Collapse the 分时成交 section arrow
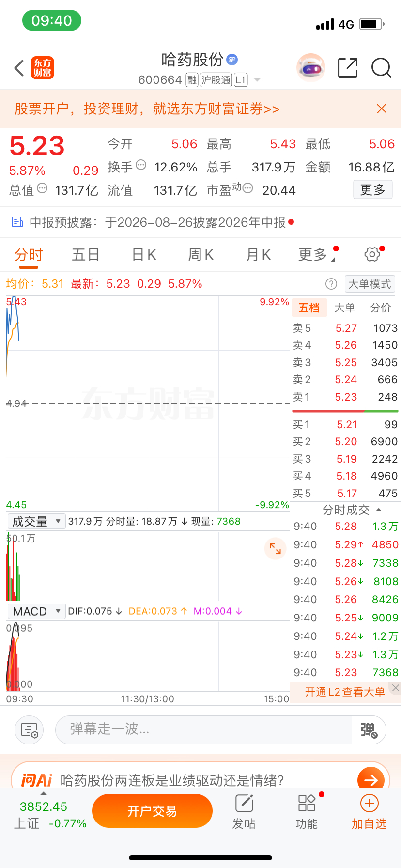401x868 pixels. (x=379, y=510)
